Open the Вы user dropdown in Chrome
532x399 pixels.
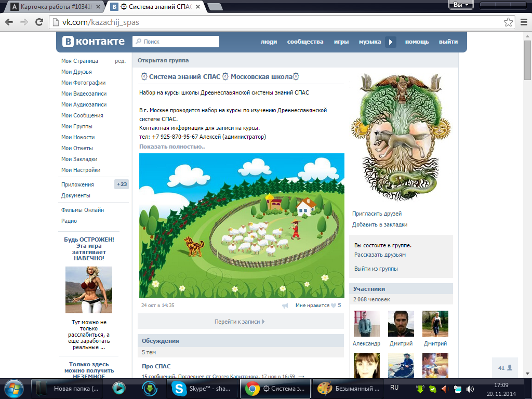pos(461,5)
